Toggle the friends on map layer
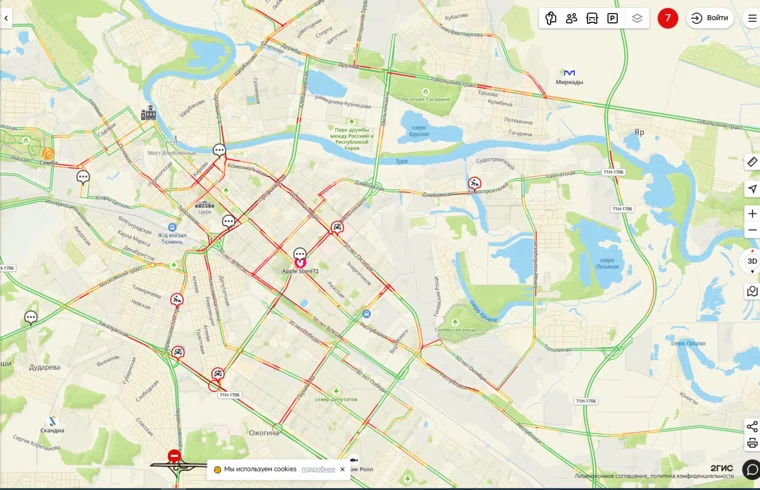 (x=571, y=18)
